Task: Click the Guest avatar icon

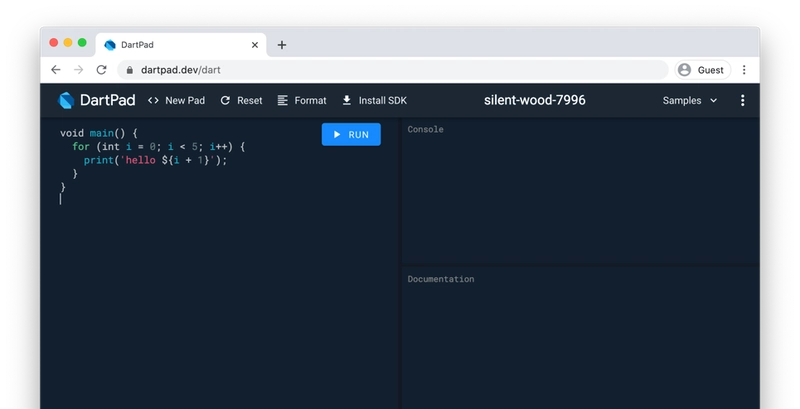Action: click(685, 70)
